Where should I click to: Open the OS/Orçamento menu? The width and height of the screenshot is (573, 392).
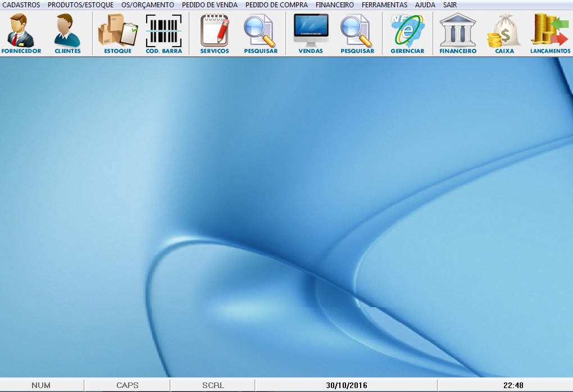[148, 4]
